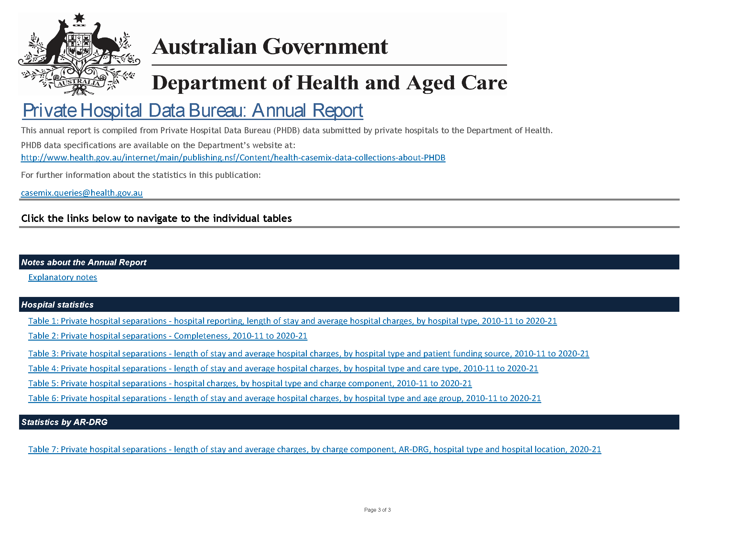Open Table 5 hospital charges by charge component
756x535 pixels.
[x=250, y=384]
